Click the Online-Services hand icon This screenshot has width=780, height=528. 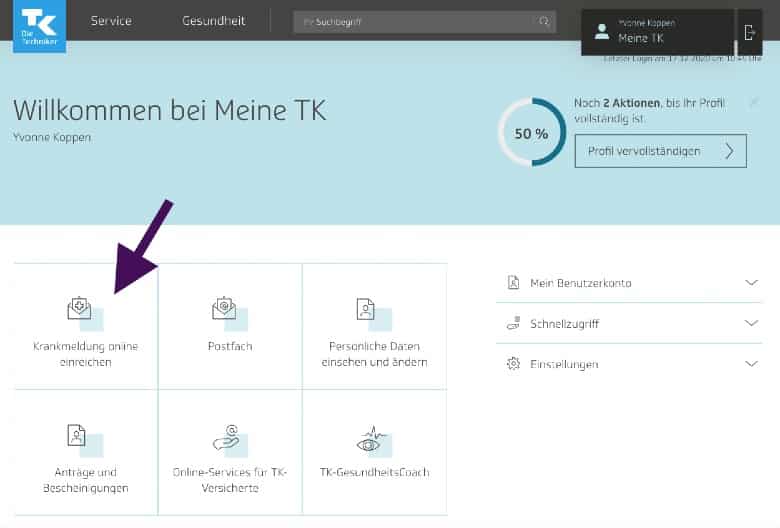[225, 437]
